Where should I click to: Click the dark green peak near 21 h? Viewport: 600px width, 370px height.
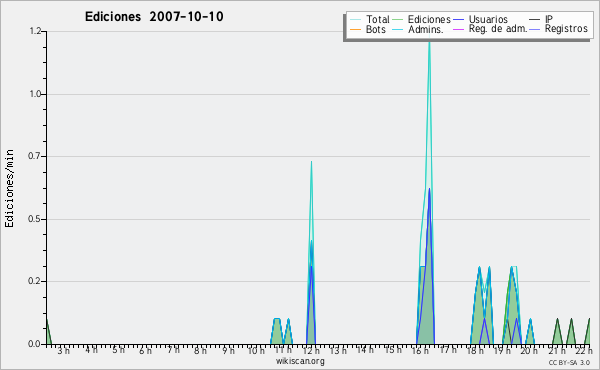point(558,321)
